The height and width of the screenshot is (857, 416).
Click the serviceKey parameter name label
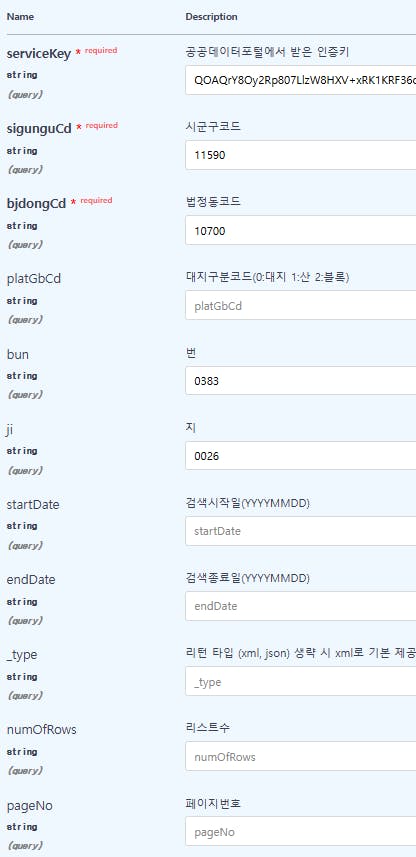pos(38,54)
